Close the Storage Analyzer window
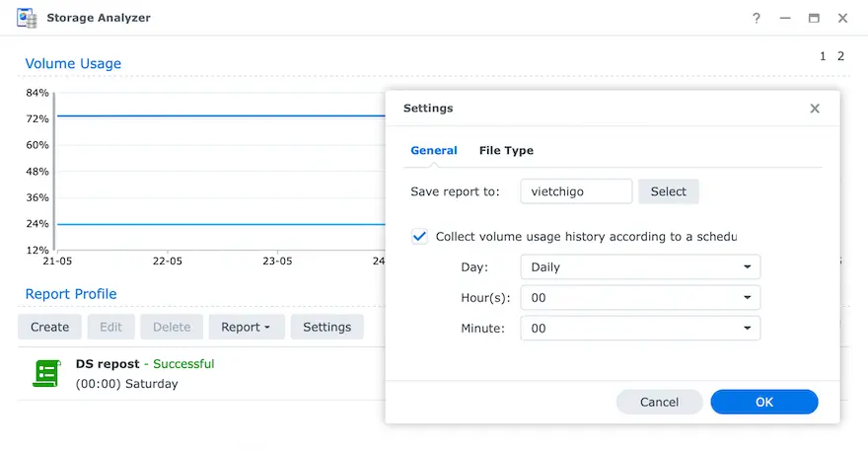This screenshot has height=450, width=868. [843, 18]
